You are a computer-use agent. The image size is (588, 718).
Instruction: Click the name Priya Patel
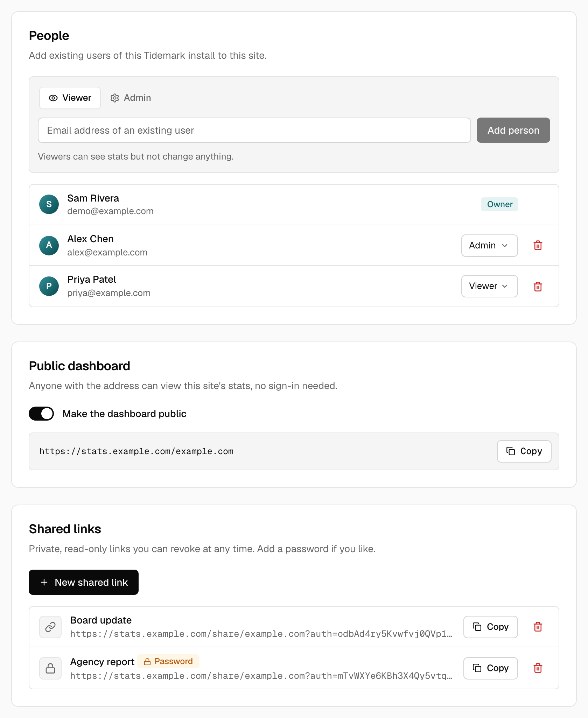click(x=92, y=280)
